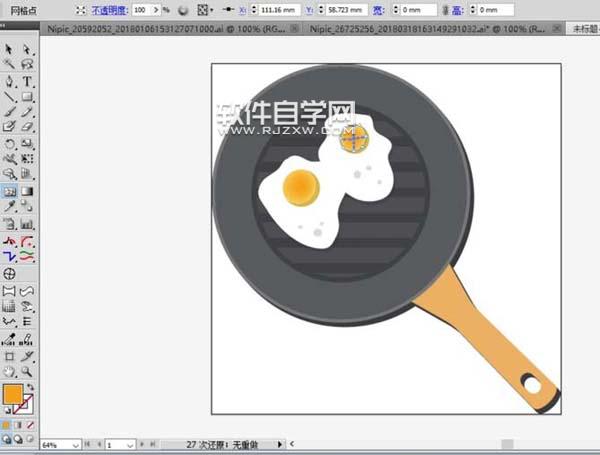Click the crosshair circle tool icon
Image resolution: width=600 pixels, height=455 pixels.
point(9,274)
